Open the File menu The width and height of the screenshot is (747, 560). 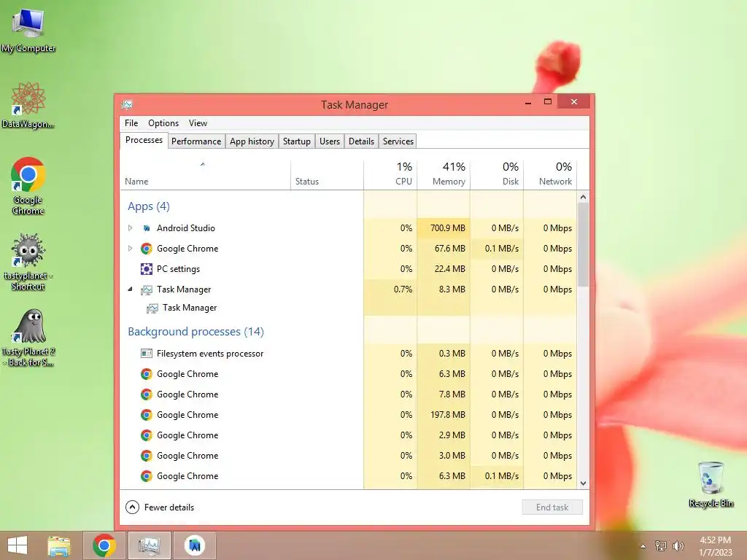(x=131, y=122)
